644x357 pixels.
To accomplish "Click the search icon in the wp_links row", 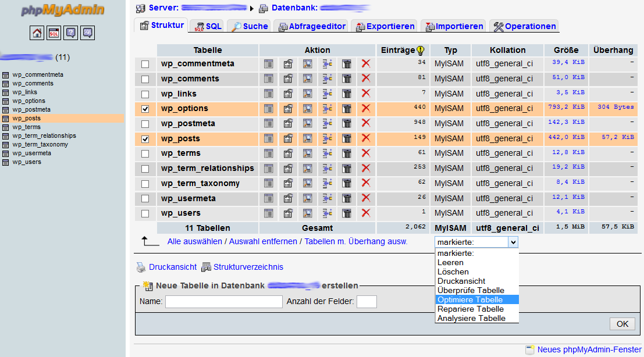I will pyautogui.click(x=307, y=94).
